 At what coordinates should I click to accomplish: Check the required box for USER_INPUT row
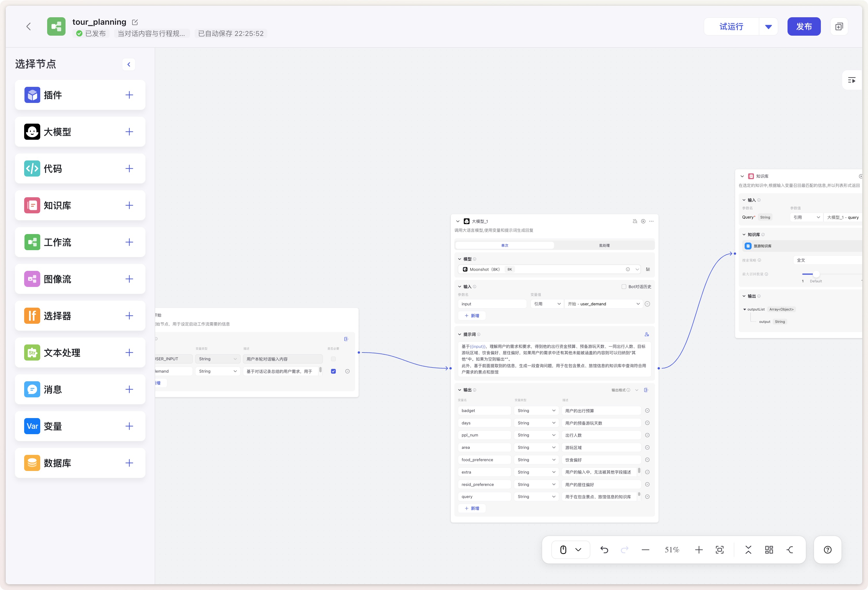tap(333, 359)
